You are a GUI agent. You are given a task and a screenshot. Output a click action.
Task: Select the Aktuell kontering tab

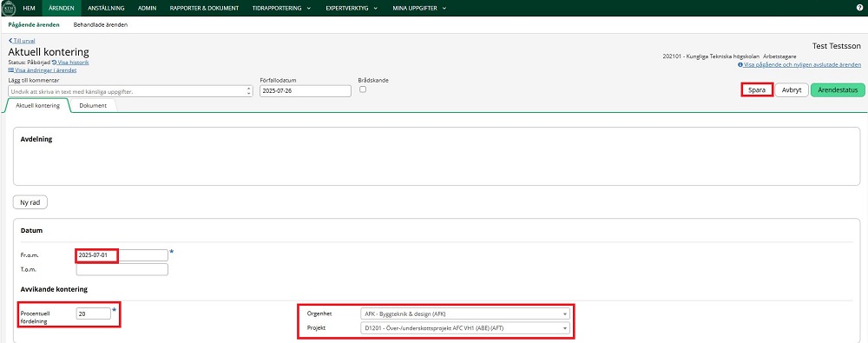(x=37, y=105)
